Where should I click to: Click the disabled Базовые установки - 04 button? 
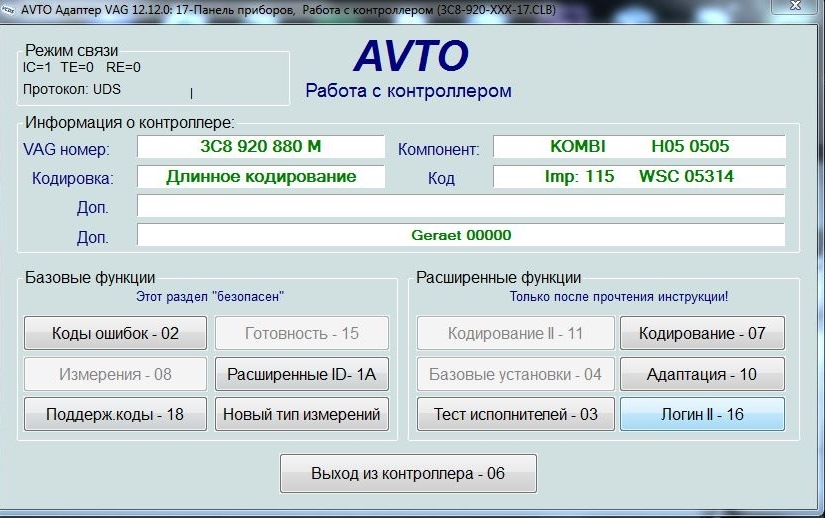coord(516,374)
